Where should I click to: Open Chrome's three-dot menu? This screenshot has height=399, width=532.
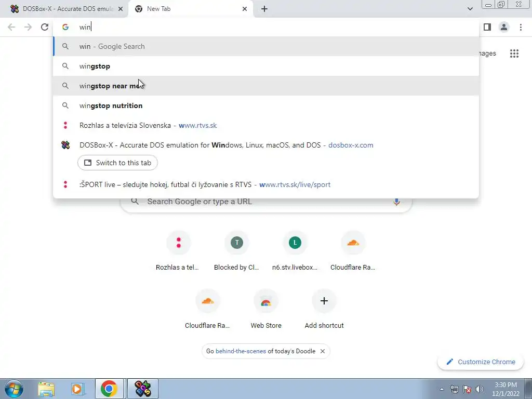(521, 27)
